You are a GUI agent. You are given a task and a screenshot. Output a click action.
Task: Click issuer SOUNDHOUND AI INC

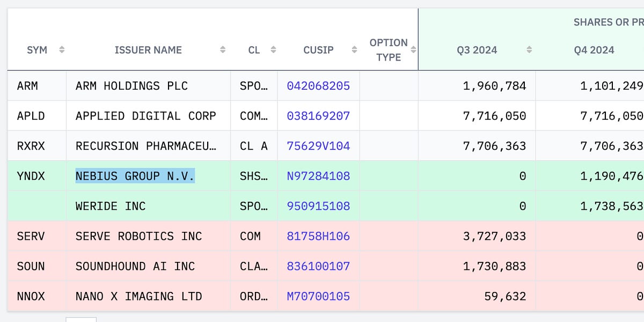pyautogui.click(x=135, y=266)
